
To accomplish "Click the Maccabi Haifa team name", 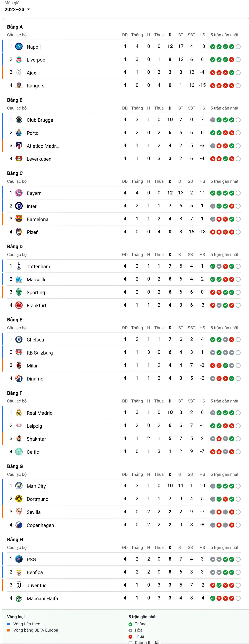I will pos(42,598).
